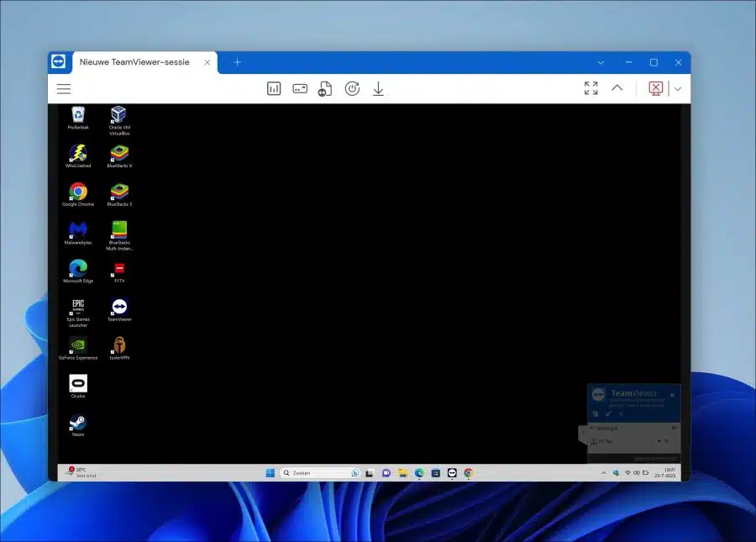Viewport: 756px width, 542px height.
Task: Select the Prullenbak desktop icon
Action: (x=78, y=118)
